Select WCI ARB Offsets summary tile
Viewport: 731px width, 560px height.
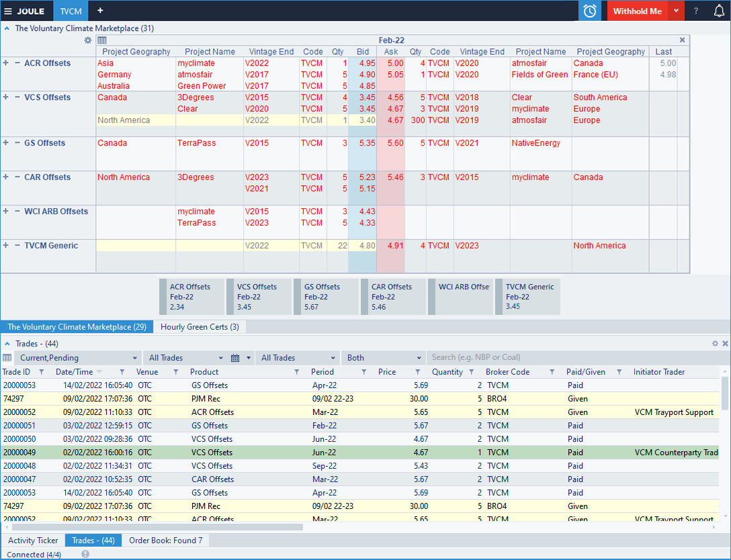pyautogui.click(x=460, y=297)
